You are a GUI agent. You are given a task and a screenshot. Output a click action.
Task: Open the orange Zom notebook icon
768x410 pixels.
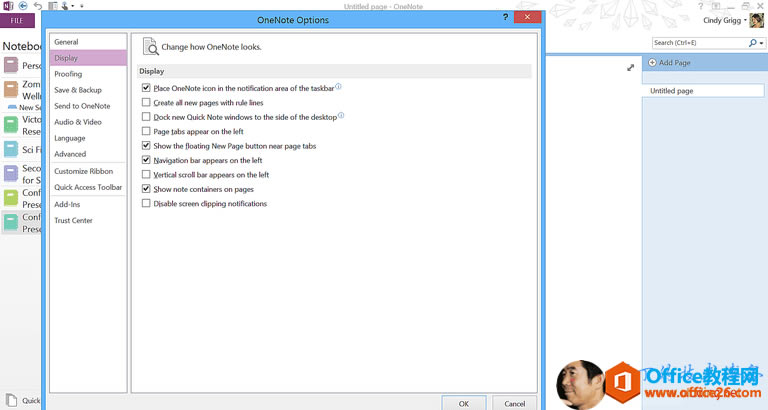pyautogui.click(x=11, y=89)
